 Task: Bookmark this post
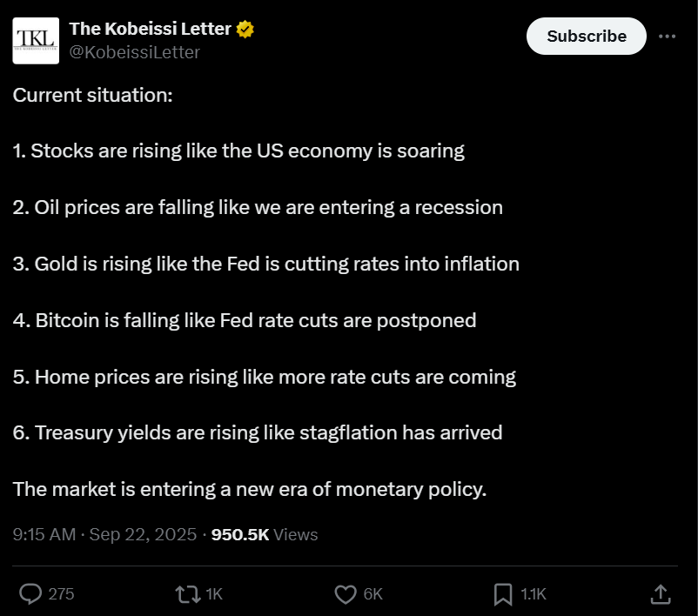click(502, 594)
